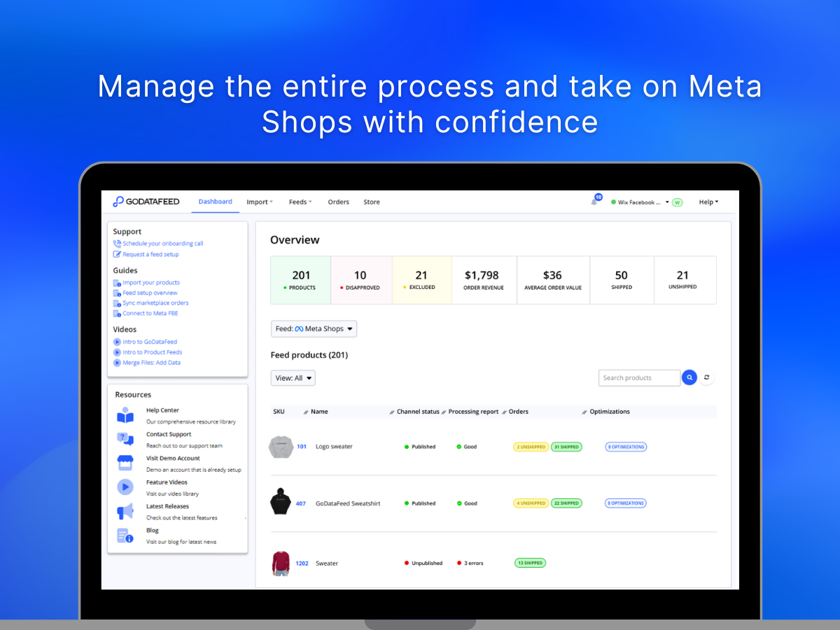Open the Feed: Meta Shops dropdown
The width and height of the screenshot is (840, 630).
(x=314, y=329)
